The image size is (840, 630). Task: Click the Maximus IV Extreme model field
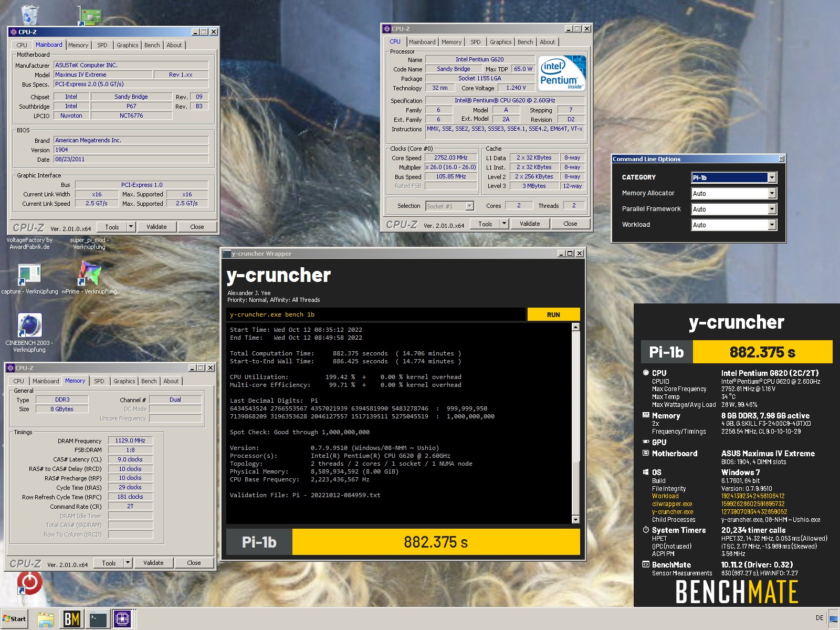click(x=103, y=75)
